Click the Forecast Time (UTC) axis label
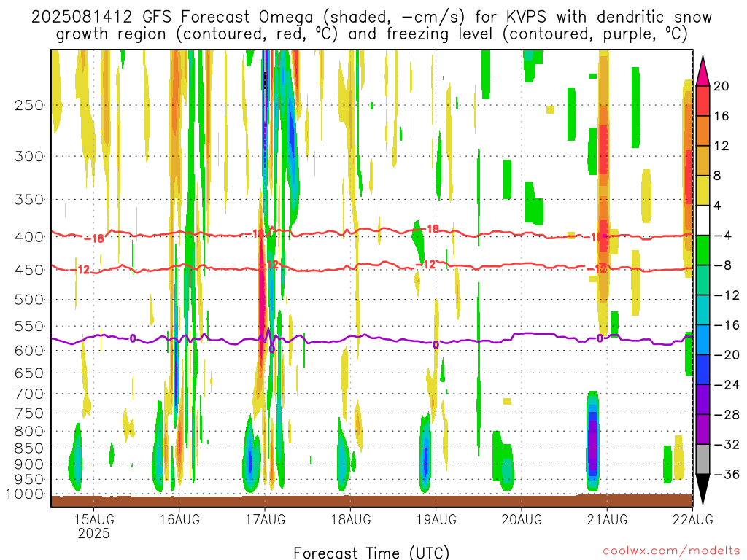The height and width of the screenshot is (560, 747). pos(371,553)
